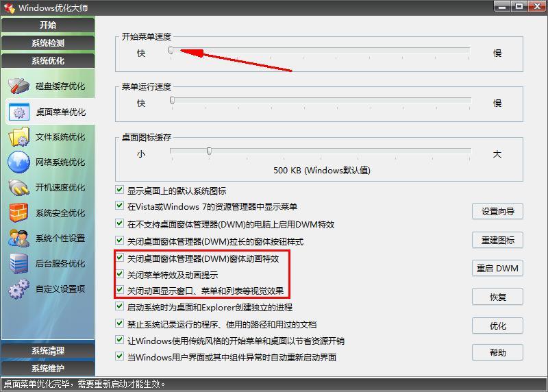Toggle 当Windows用户界面异常时自动重新启动界面 checkbox

pos(119,356)
